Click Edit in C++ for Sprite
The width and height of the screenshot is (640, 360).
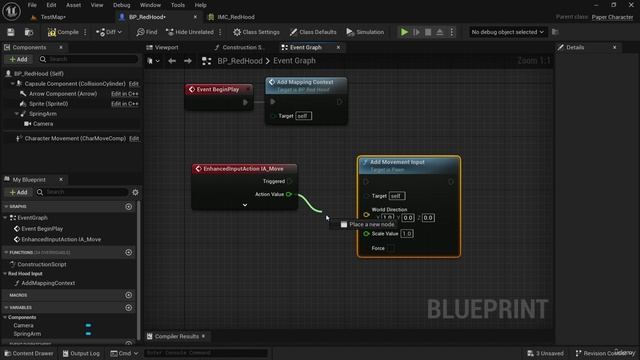coord(125,104)
